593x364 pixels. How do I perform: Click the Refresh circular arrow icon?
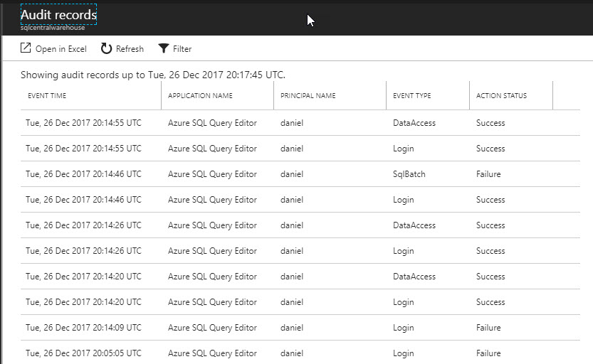pos(106,48)
